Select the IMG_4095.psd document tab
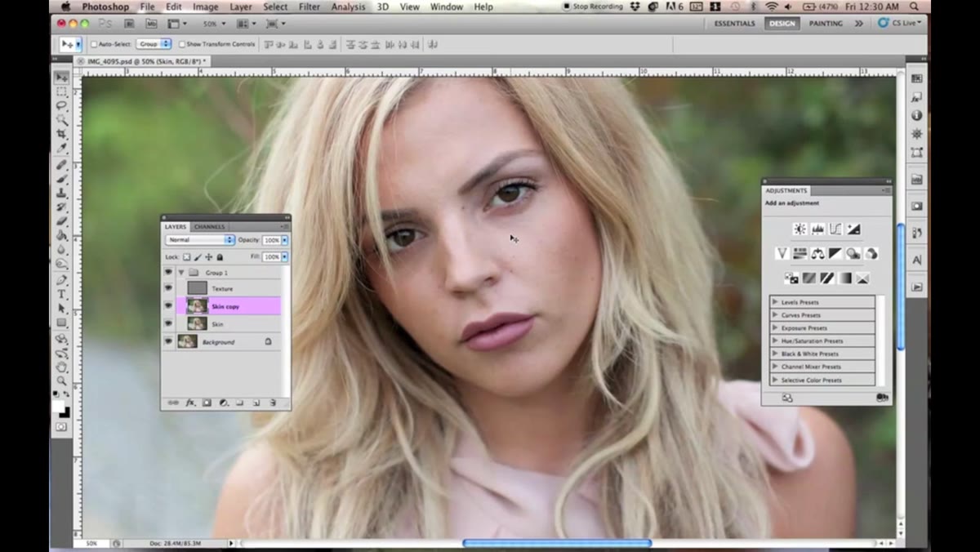The width and height of the screenshot is (980, 552). pos(143,61)
